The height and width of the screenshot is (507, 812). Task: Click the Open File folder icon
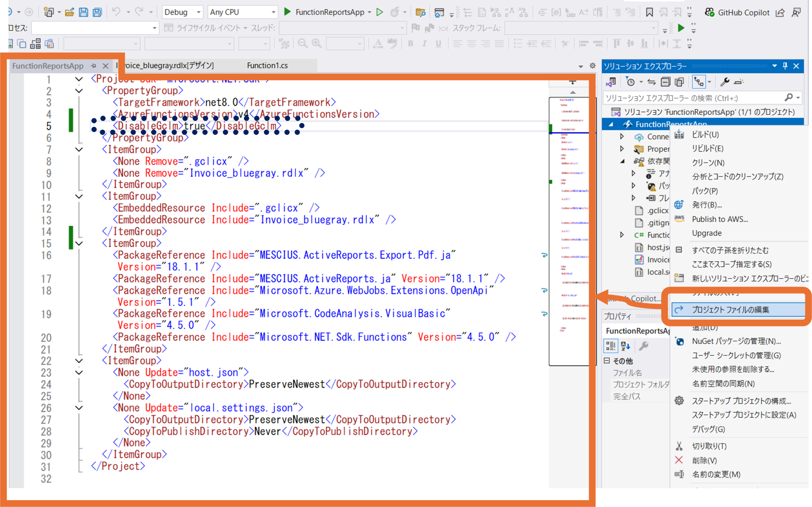pos(69,12)
